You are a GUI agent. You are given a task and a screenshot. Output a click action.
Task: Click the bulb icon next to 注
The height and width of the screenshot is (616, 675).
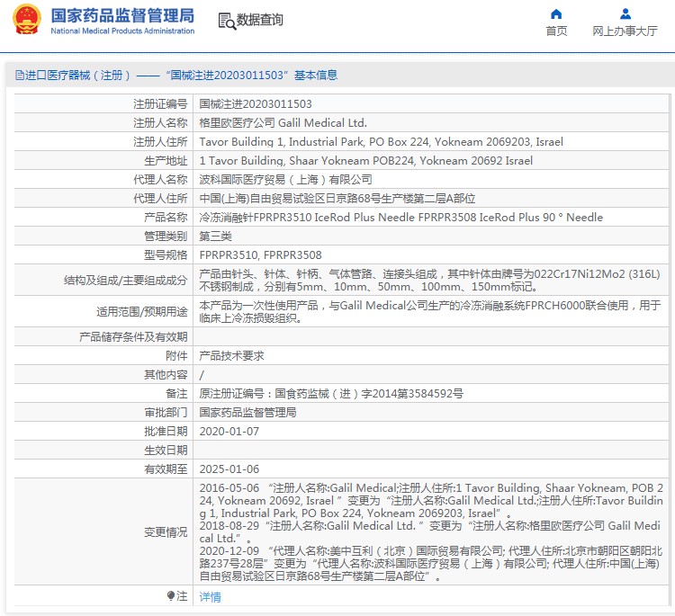click(x=171, y=596)
